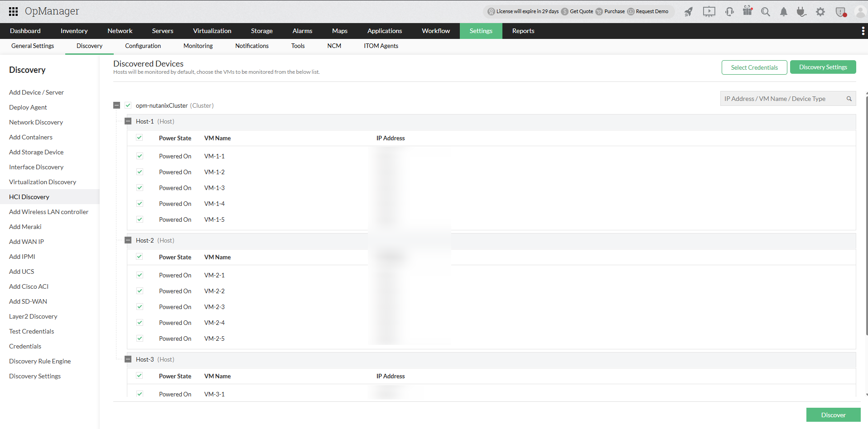This screenshot has height=429, width=868.
Task: Open Discovery Rule Engine in sidebar
Action: pos(40,361)
